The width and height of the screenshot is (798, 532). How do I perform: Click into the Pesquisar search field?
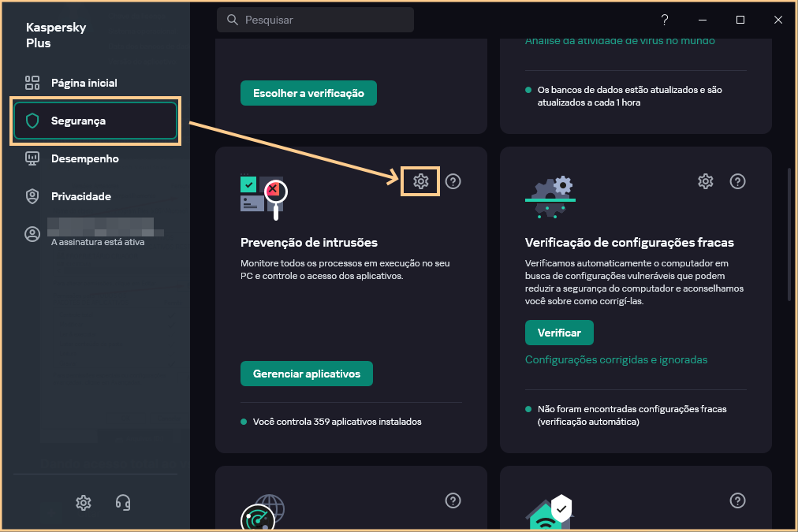(315, 20)
